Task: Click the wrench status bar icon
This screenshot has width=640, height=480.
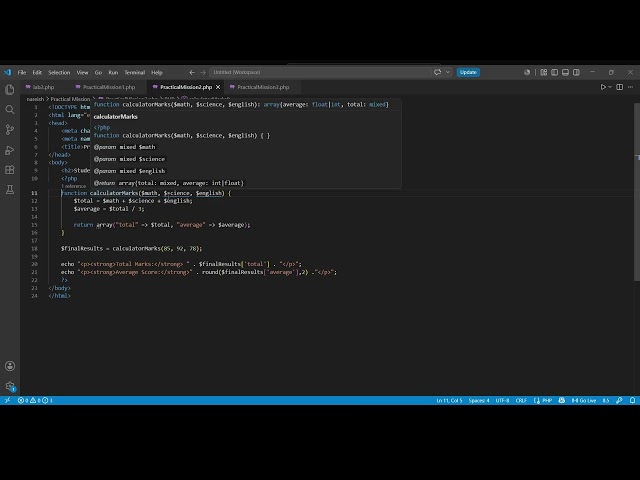Action: 619,400
